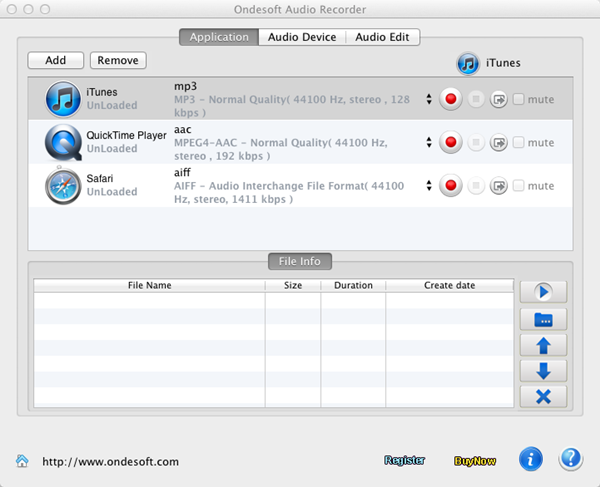Open the www.ondesoft.com link
The width and height of the screenshot is (600, 487).
110,462
